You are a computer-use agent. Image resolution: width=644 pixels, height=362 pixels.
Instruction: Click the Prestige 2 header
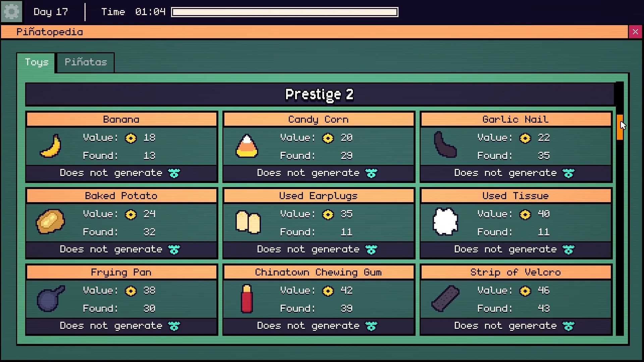tap(319, 94)
